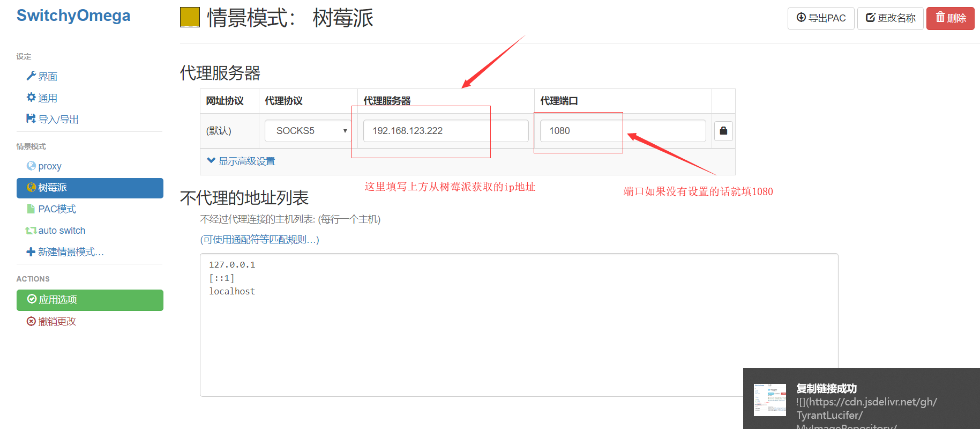Click the cancel icon beside 撤销更改

[x=32, y=321]
